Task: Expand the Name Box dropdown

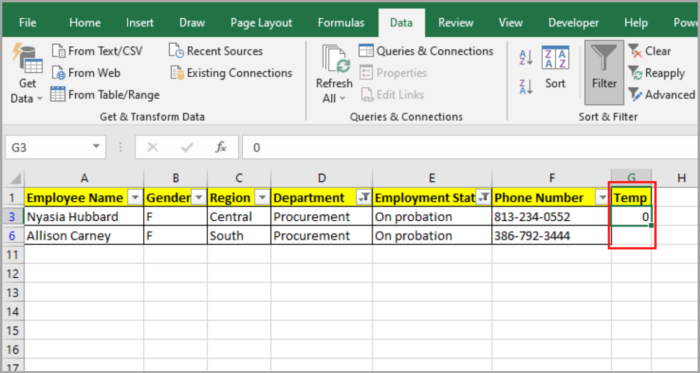Action: (x=96, y=147)
